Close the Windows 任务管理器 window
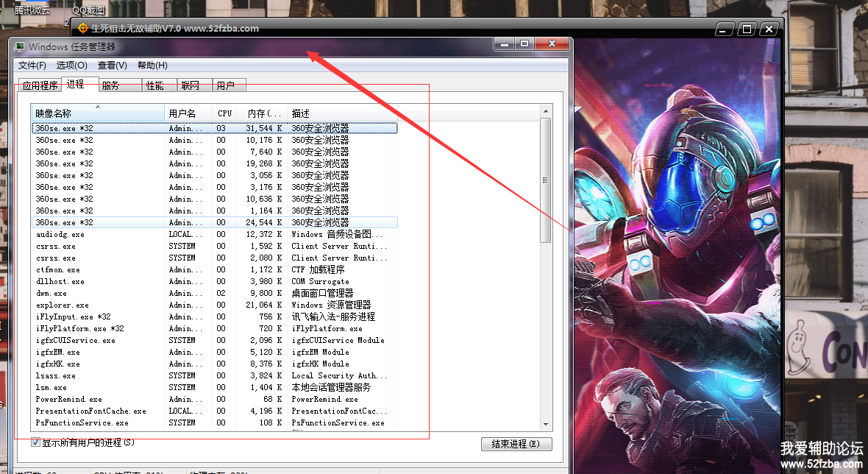 552,43
